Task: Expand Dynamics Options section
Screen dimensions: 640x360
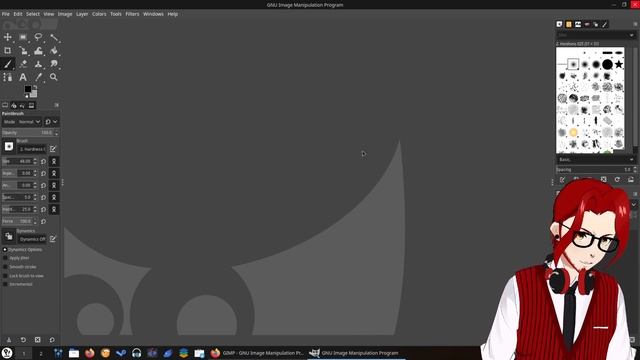Action: point(5,249)
